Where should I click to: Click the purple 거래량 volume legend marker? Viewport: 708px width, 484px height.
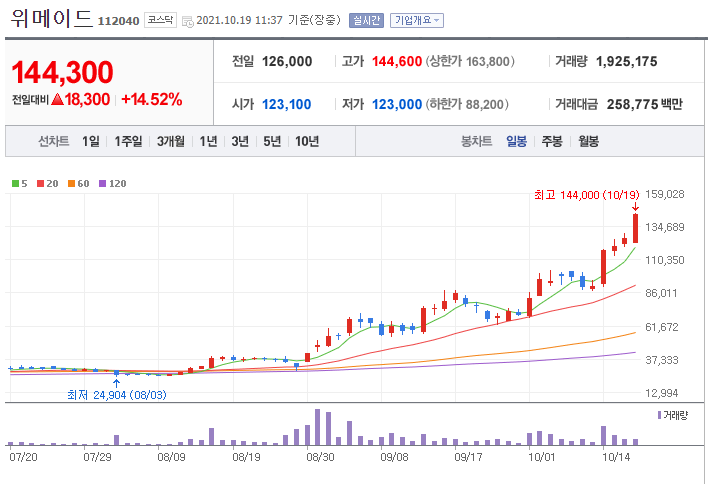coord(660,415)
